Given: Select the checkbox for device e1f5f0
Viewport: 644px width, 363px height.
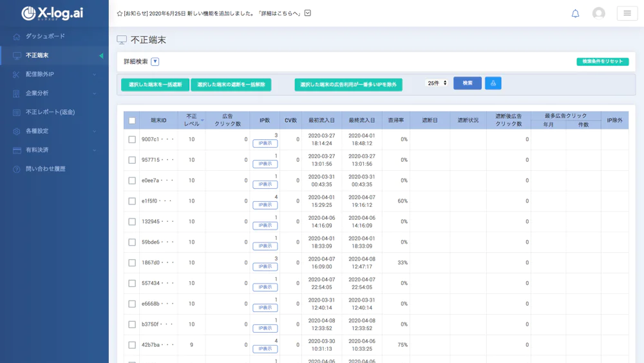Looking at the screenshot, I should click(132, 201).
